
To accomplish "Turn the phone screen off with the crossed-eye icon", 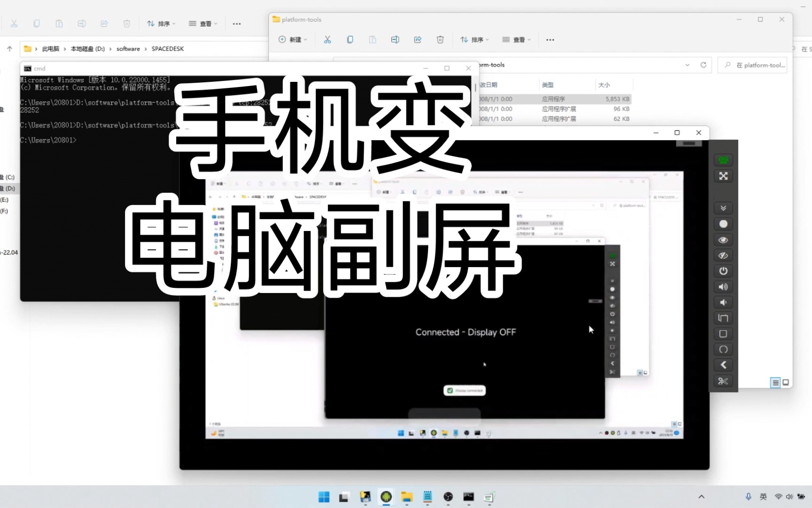I will tap(723, 255).
